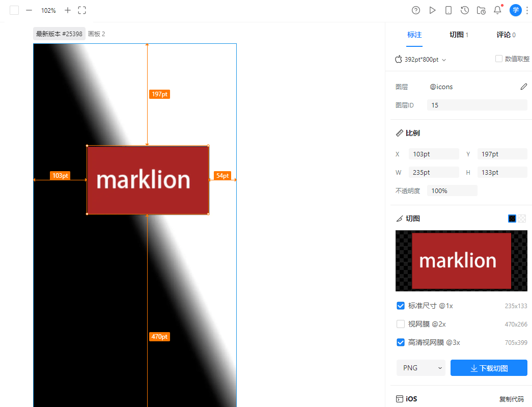Click the W value 235pt field
Viewport: 532px width, 407px height.
(434, 173)
